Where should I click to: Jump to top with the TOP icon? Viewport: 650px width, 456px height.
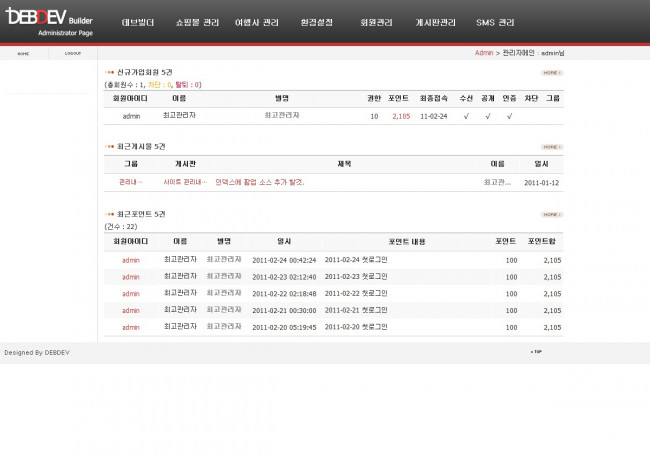536,352
